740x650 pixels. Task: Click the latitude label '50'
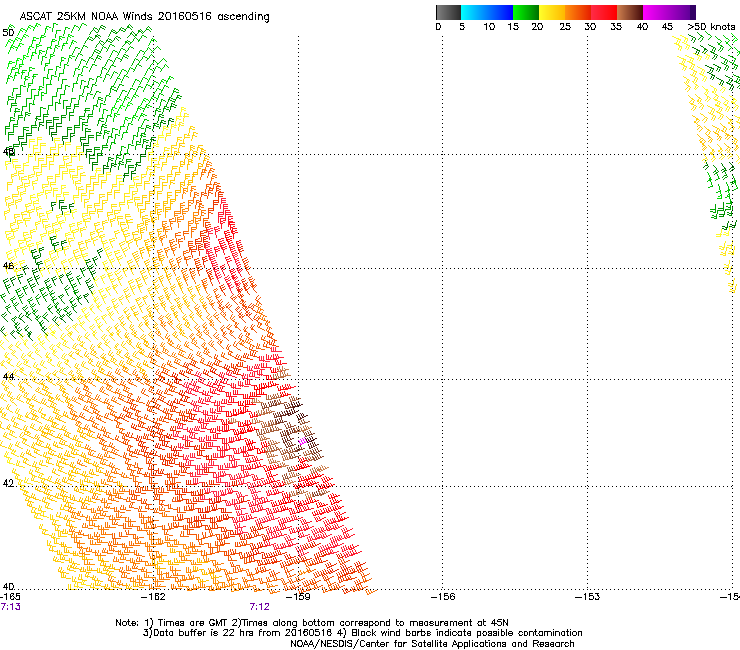(x=8, y=33)
